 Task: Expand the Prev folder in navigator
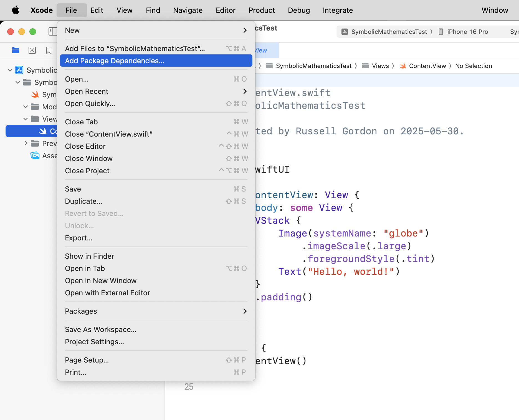point(26,143)
